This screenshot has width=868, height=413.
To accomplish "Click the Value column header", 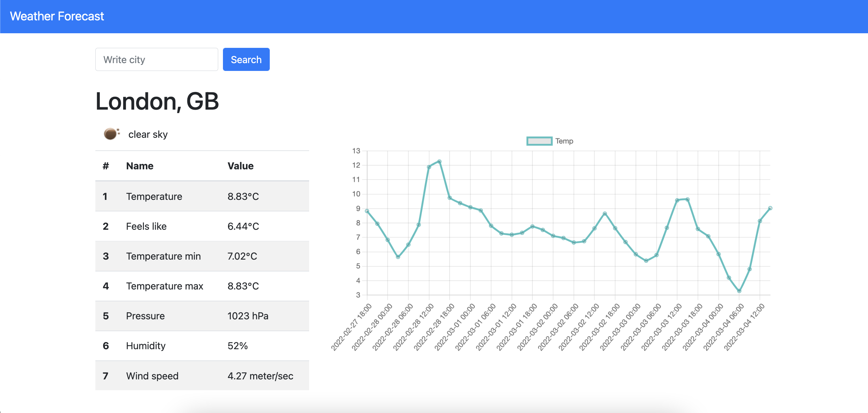I will coord(240,166).
